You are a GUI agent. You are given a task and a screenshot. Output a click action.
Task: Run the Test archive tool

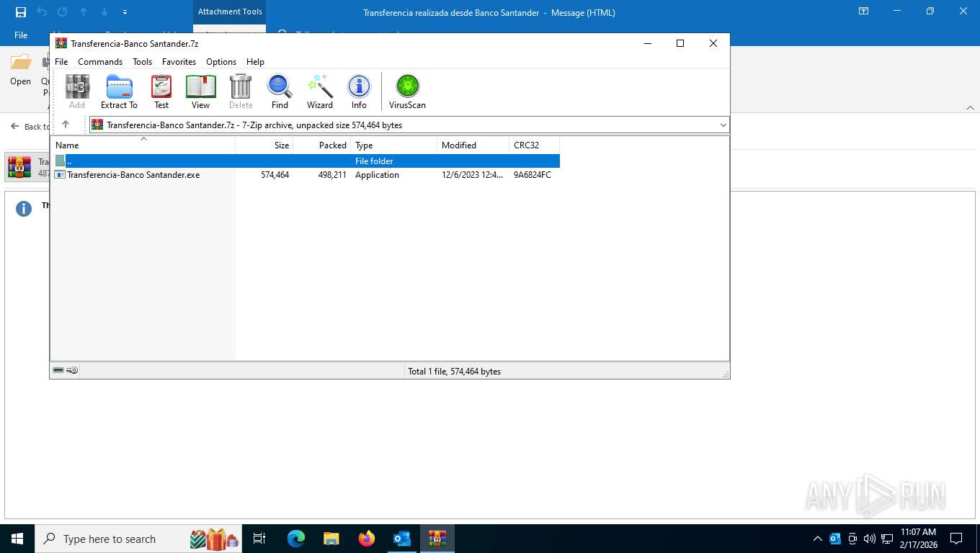tap(161, 91)
